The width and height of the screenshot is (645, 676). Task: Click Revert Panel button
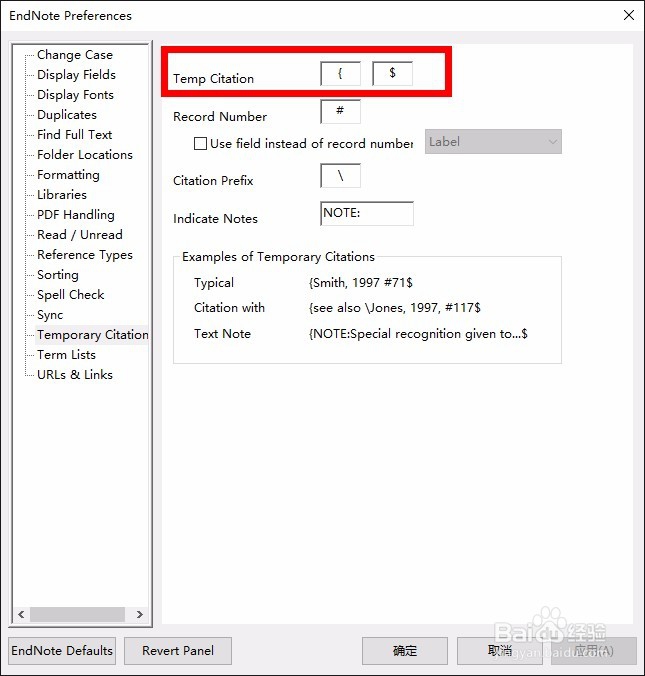[x=178, y=651]
